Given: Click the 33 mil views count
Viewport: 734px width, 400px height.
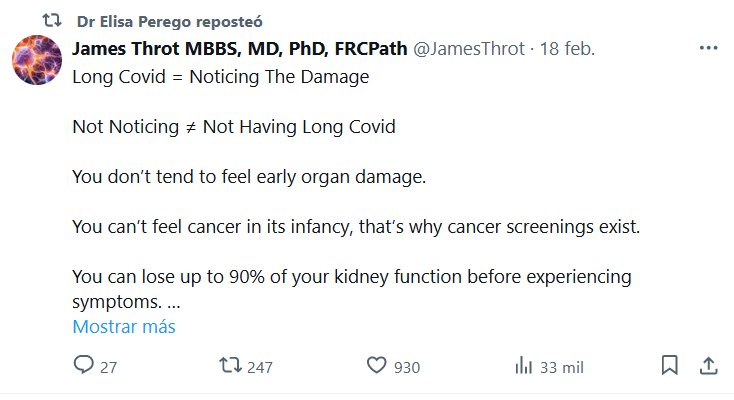Looking at the screenshot, I should click(561, 367).
